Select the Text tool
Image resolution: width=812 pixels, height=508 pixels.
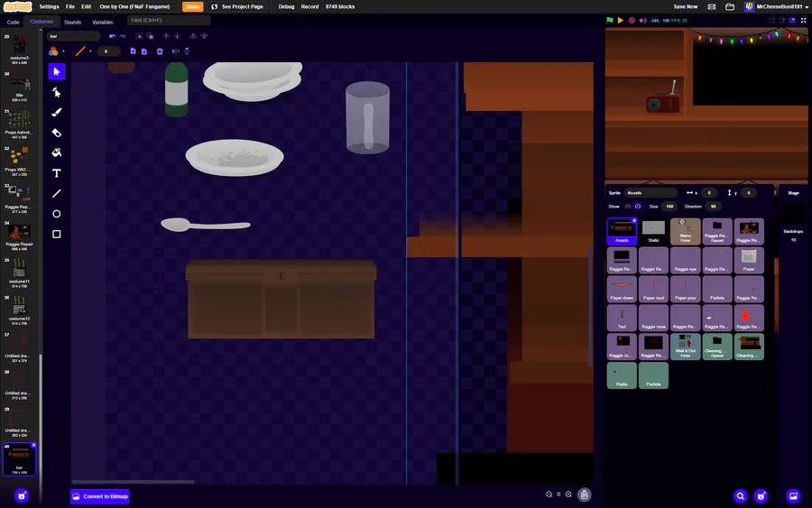coord(57,173)
